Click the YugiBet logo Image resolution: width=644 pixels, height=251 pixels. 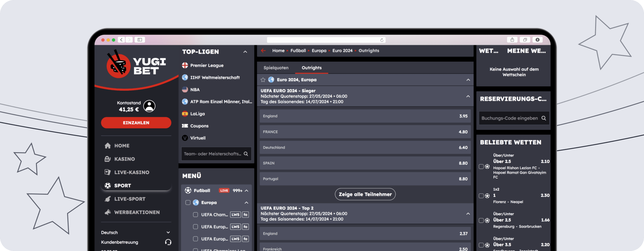(136, 65)
